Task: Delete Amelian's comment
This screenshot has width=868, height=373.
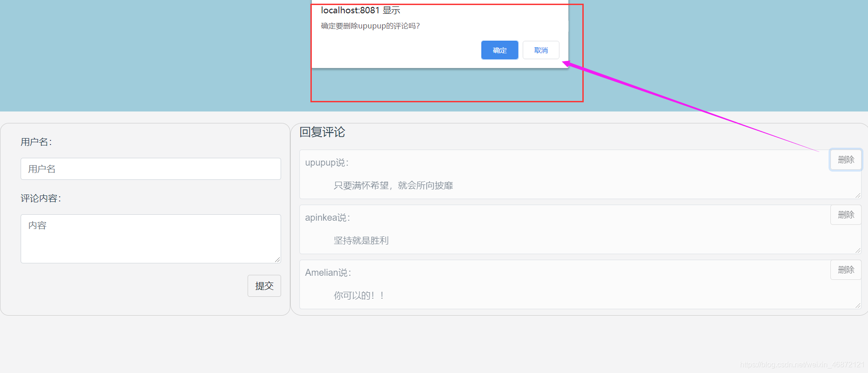Action: [x=846, y=270]
